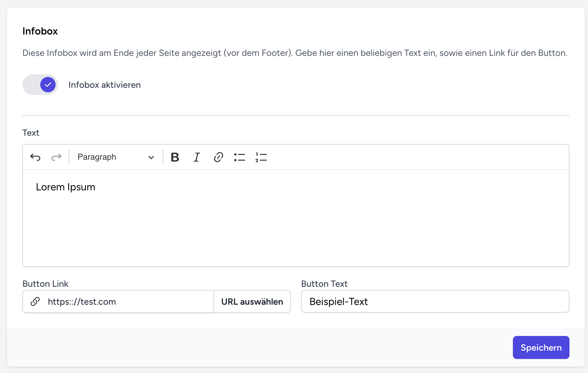The height and width of the screenshot is (373, 588).
Task: Focus the Button Link URL input field
Action: (x=128, y=301)
